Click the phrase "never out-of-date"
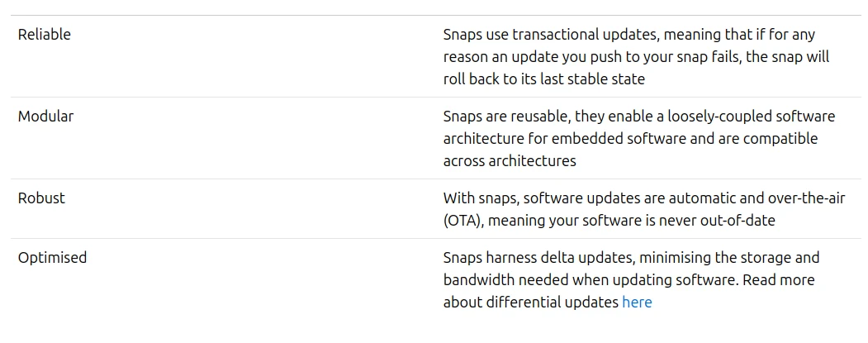 click(x=717, y=221)
